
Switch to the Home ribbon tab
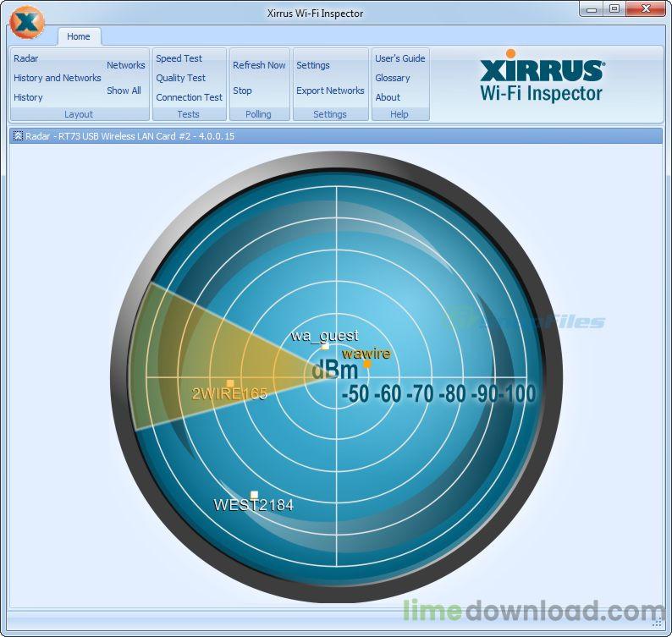(x=79, y=36)
